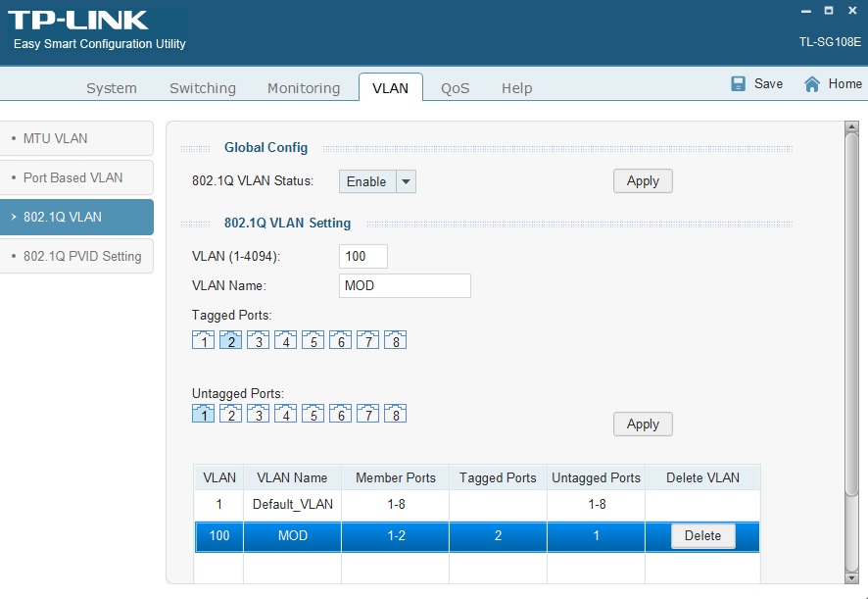Click member ports 1-2 cell for MOD
The image size is (868, 599).
[396, 536]
